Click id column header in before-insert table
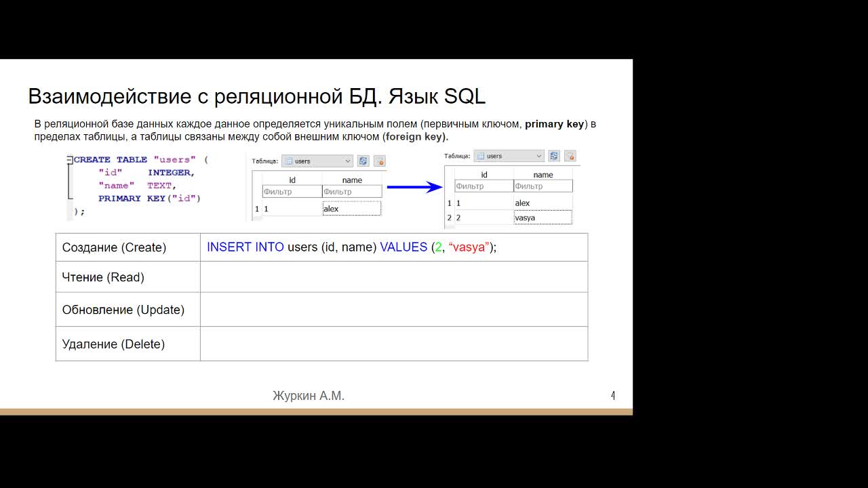The height and width of the screenshot is (488, 868). coord(292,180)
